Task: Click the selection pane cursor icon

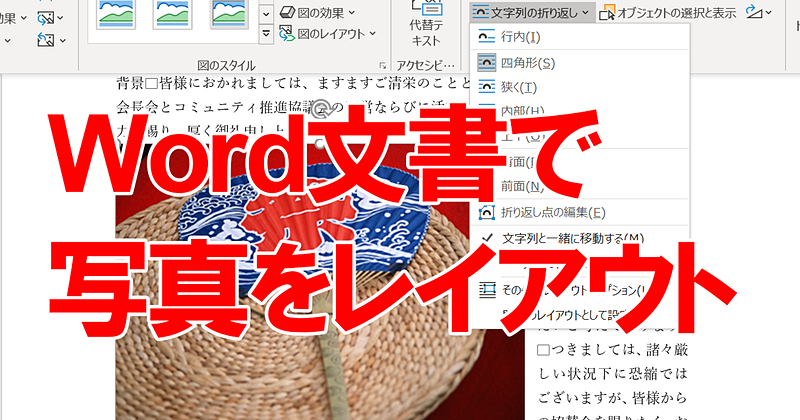Action: [607, 13]
